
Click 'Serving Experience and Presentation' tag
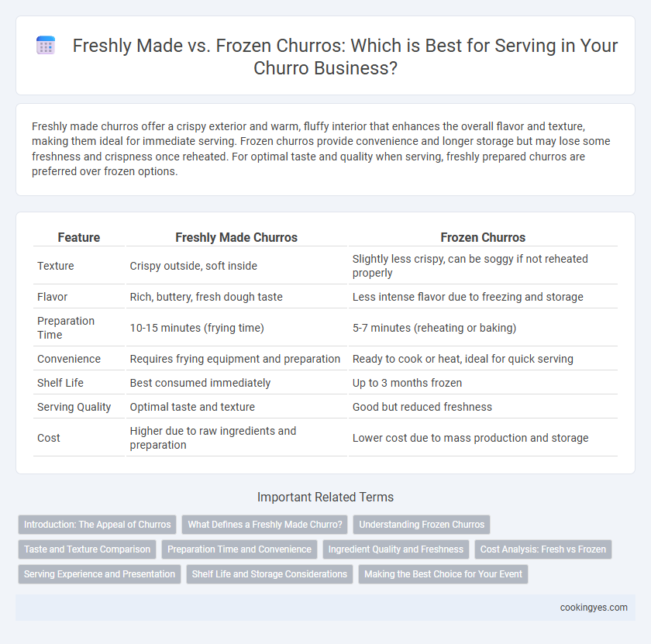click(x=100, y=574)
